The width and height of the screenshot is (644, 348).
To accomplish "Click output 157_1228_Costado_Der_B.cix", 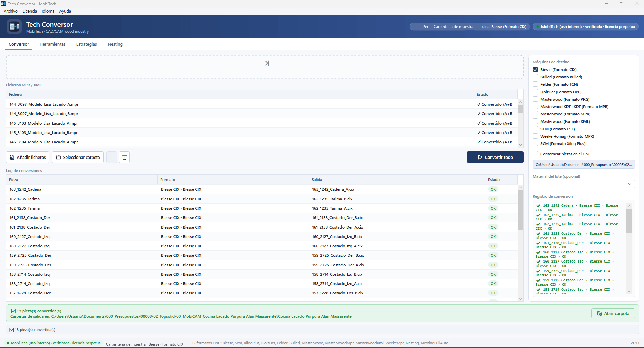I will point(337,293).
